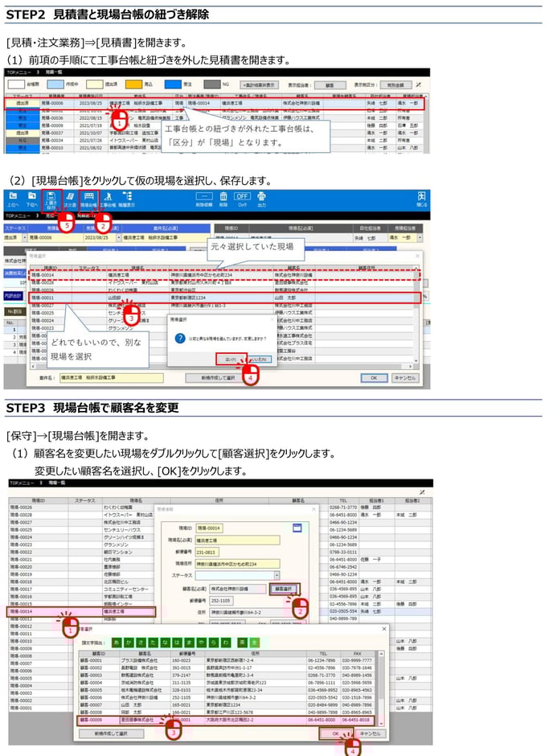This screenshot has height=756, width=553.
Task: Click the 注文書 toolbar icon
Action: point(70,199)
